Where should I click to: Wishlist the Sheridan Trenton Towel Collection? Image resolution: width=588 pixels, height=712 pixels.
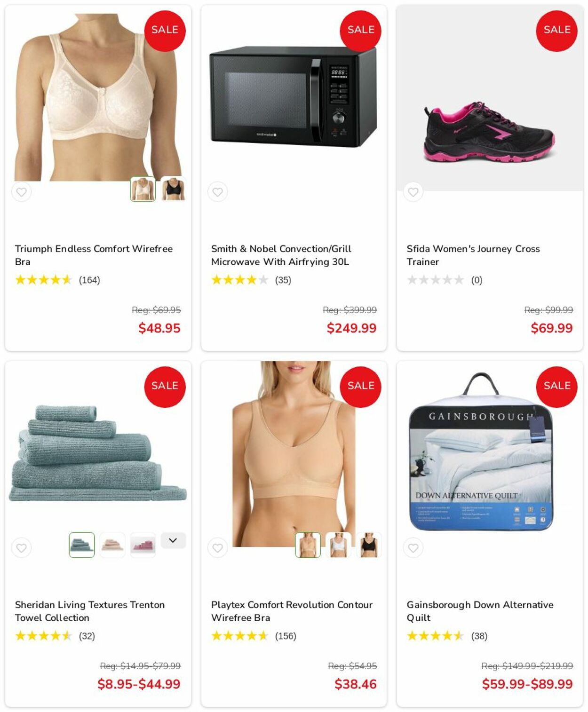pos(22,548)
